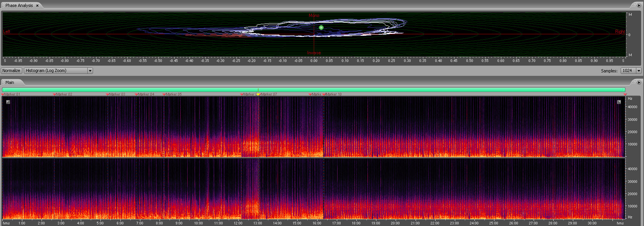Select the Main panel tab
The image size is (644, 226).
tap(10, 82)
